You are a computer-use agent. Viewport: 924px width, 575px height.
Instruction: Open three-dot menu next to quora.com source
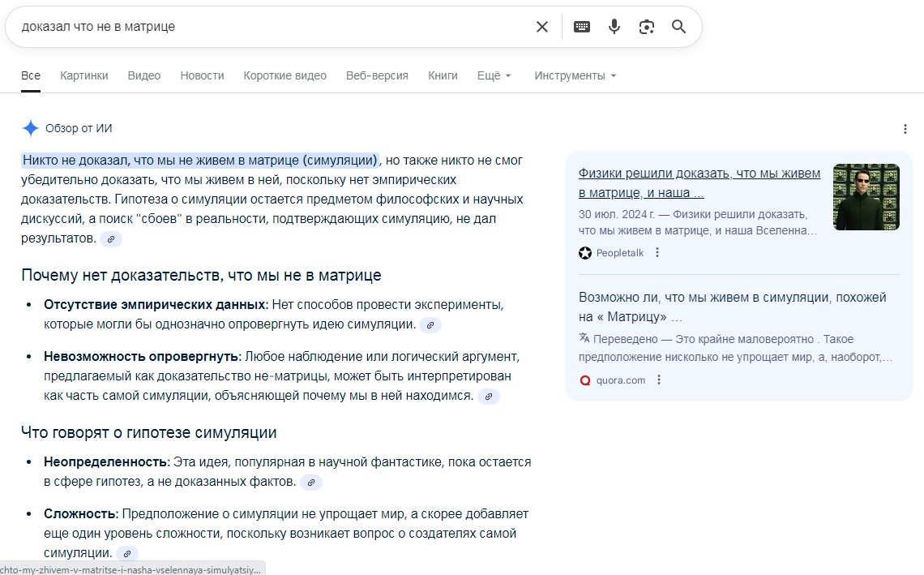tap(659, 380)
